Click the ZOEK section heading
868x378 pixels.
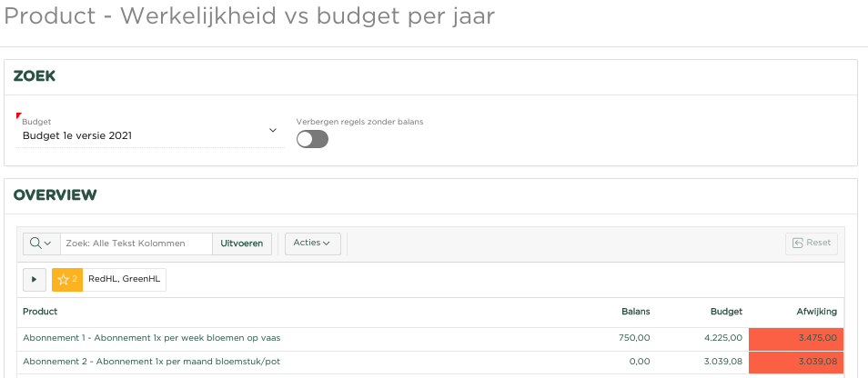pyautogui.click(x=34, y=76)
